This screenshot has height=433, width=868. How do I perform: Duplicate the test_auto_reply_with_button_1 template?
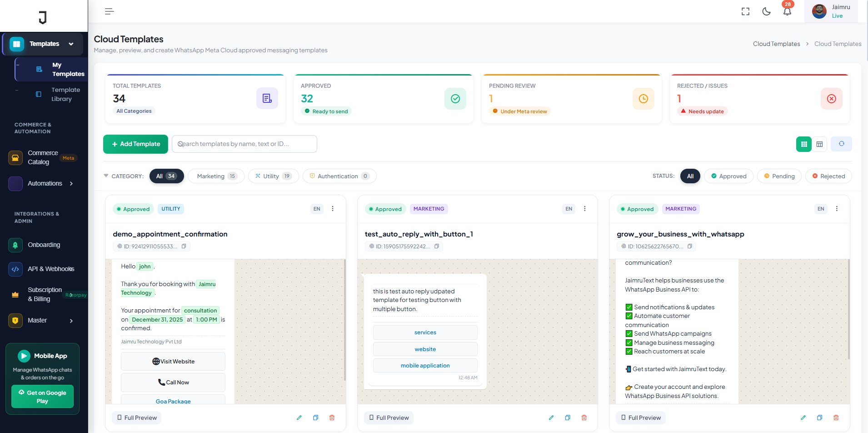(568, 418)
